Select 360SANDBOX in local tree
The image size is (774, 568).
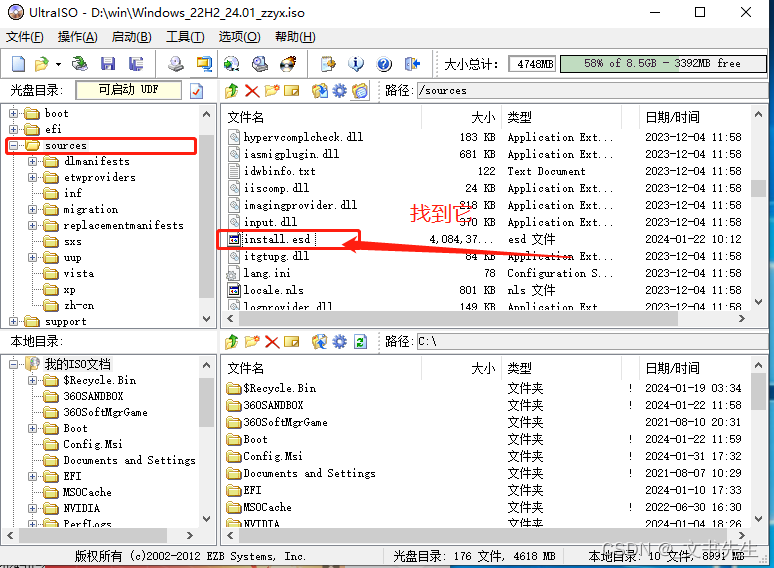(x=93, y=396)
